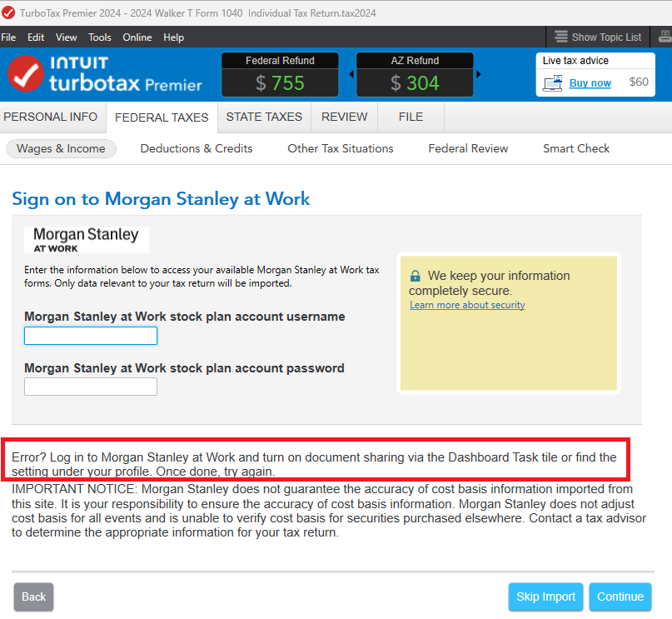Open the REVIEW tab
Screen dimensions: 672x619
coord(344,117)
